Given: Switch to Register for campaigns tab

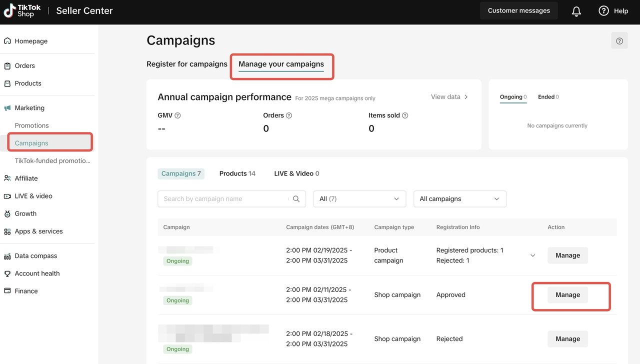Looking at the screenshot, I should (x=187, y=64).
